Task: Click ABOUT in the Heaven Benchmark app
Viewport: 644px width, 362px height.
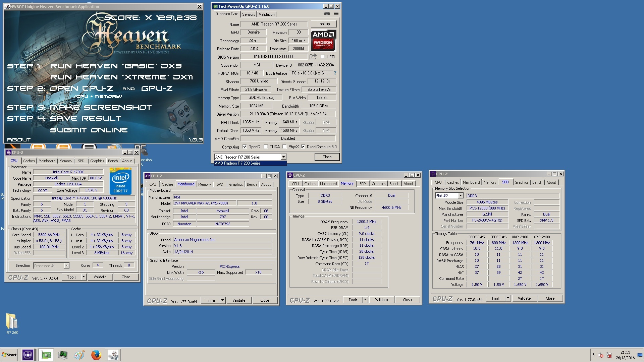Action: pos(19,140)
